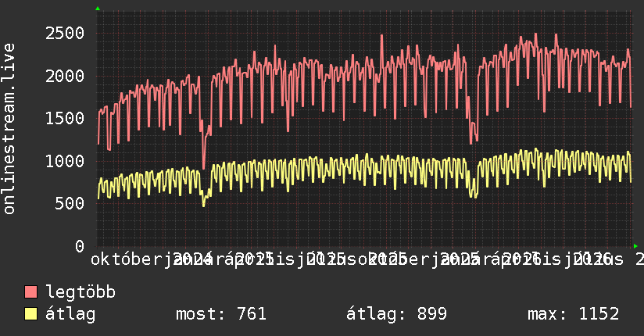Click the green arrow atop the y-axis
644x336 pixels.
98,9
